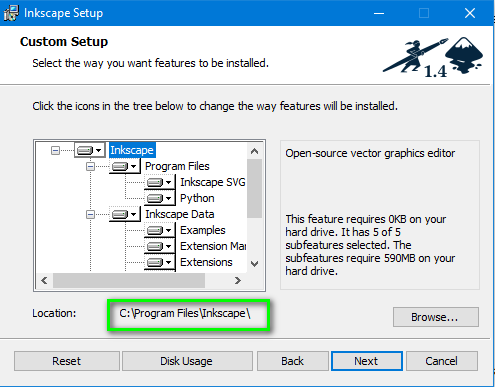This screenshot has height=387, width=495.
Task: Collapse the Inkscape Data tree node
Action: coord(90,214)
